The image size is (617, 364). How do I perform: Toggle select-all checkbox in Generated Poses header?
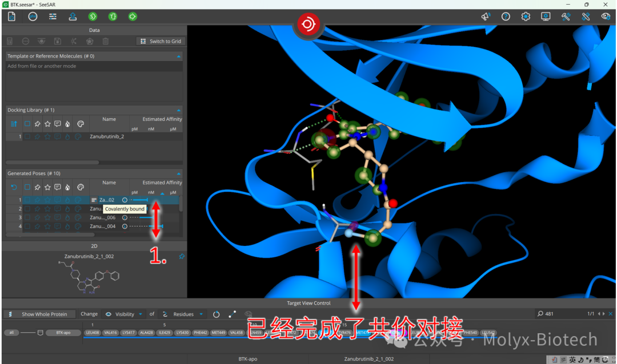tap(27, 187)
